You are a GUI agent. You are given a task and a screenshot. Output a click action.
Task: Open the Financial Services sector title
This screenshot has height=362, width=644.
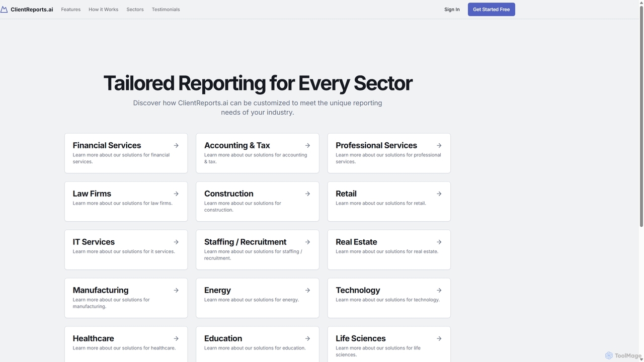(107, 145)
